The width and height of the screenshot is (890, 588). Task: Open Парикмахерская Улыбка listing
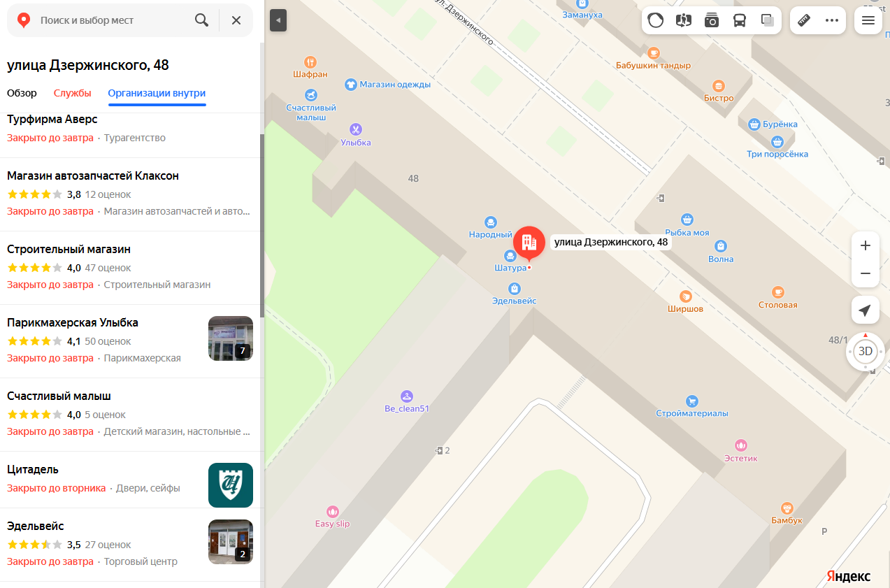130,340
